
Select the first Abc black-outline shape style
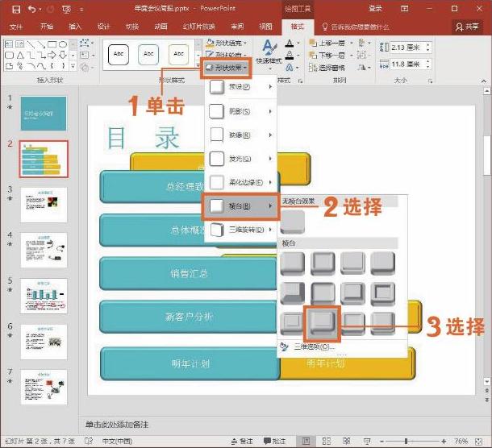(119, 55)
